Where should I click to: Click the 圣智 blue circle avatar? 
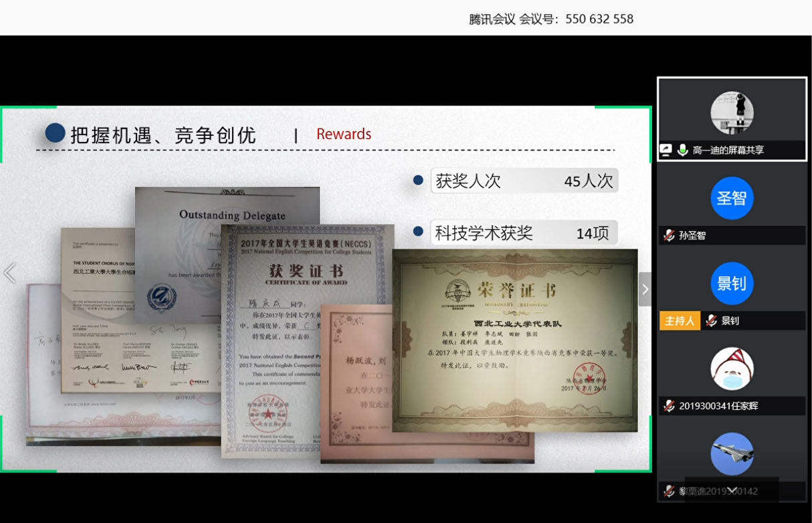click(732, 199)
